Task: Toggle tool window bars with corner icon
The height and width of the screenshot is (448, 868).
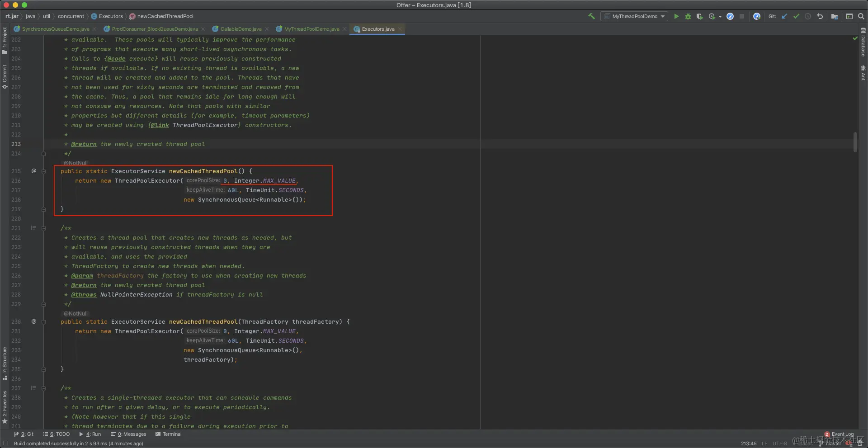Action: click(5, 443)
